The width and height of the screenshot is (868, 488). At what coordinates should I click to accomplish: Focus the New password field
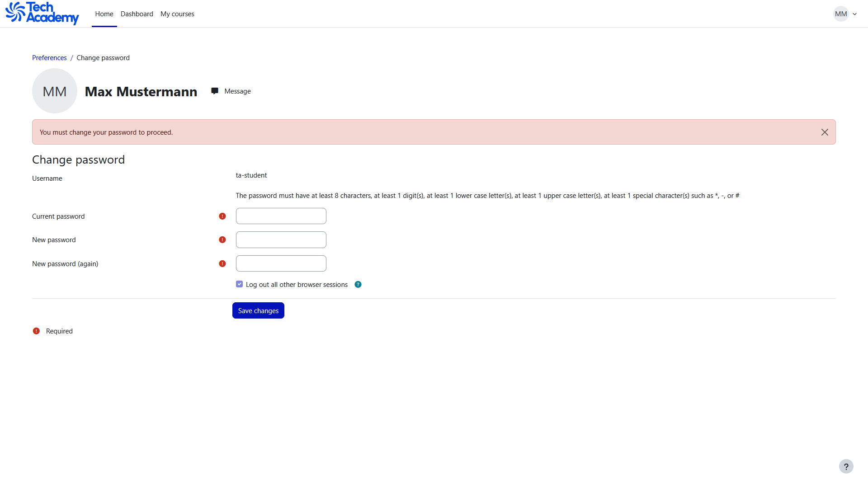click(281, 240)
